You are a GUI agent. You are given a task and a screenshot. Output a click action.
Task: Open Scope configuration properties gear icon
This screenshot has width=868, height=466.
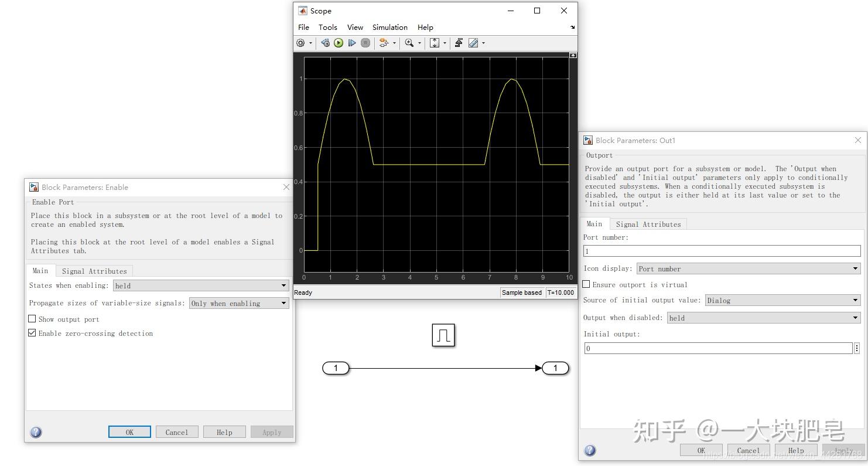(300, 43)
